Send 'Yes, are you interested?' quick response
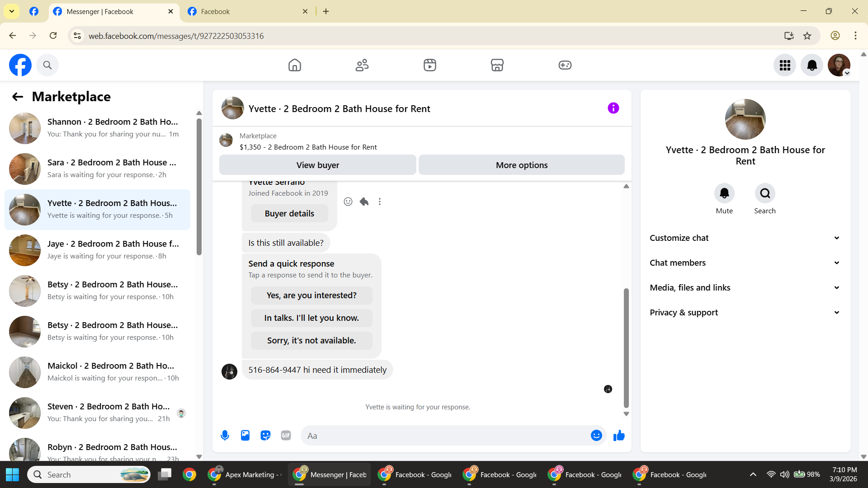Image resolution: width=868 pixels, height=488 pixels. (311, 296)
